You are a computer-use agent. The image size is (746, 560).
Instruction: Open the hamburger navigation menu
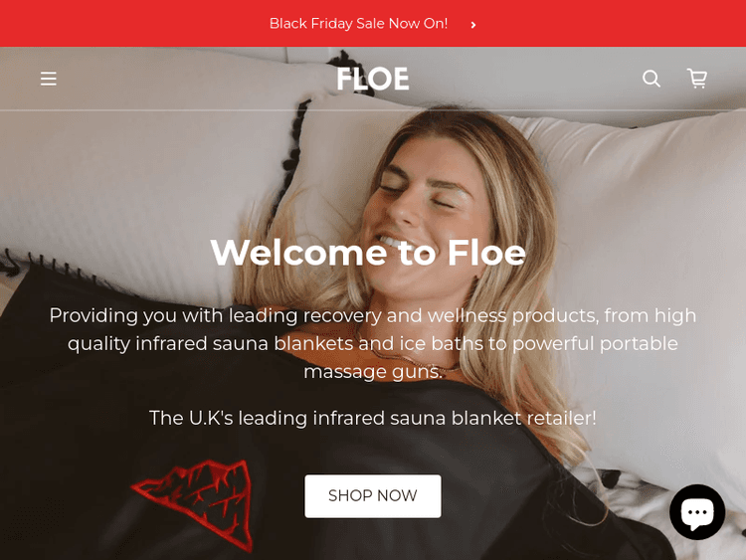click(48, 79)
